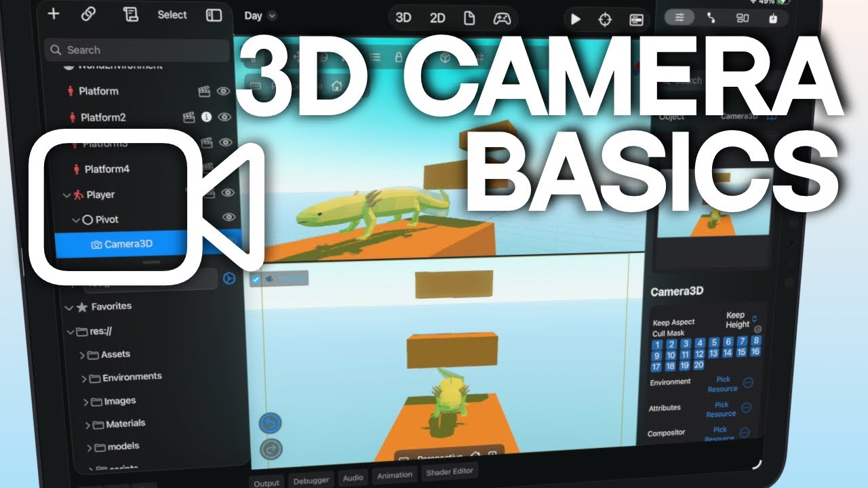The image size is (868, 488).
Task: Open the attach script scroll icon
Action: (x=130, y=14)
